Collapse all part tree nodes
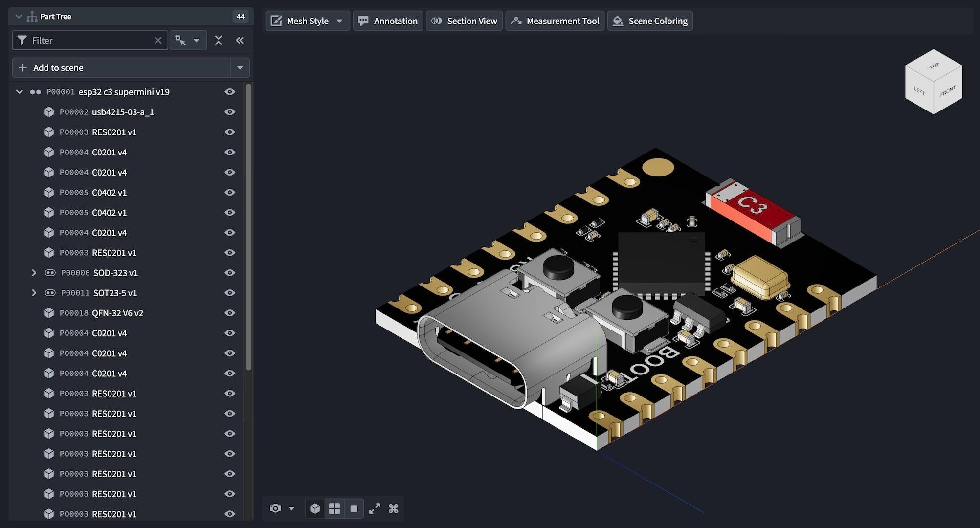Screen dimensions: 980x528 point(219,41)
